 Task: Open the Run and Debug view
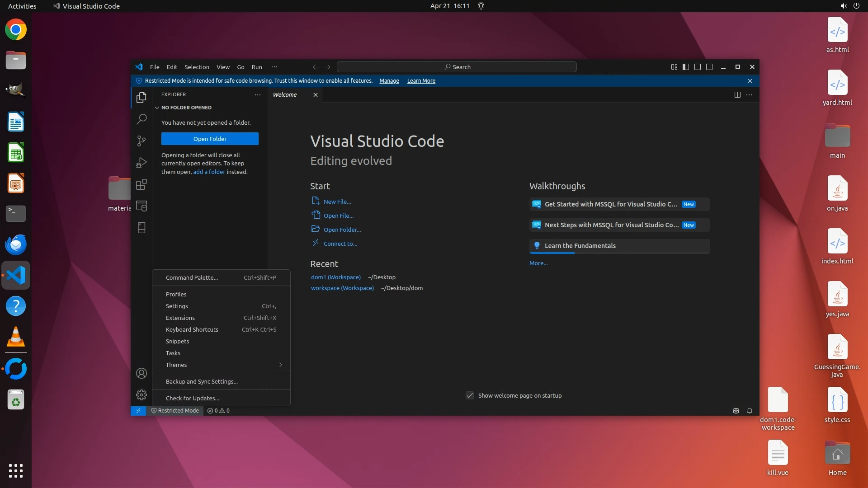[142, 163]
